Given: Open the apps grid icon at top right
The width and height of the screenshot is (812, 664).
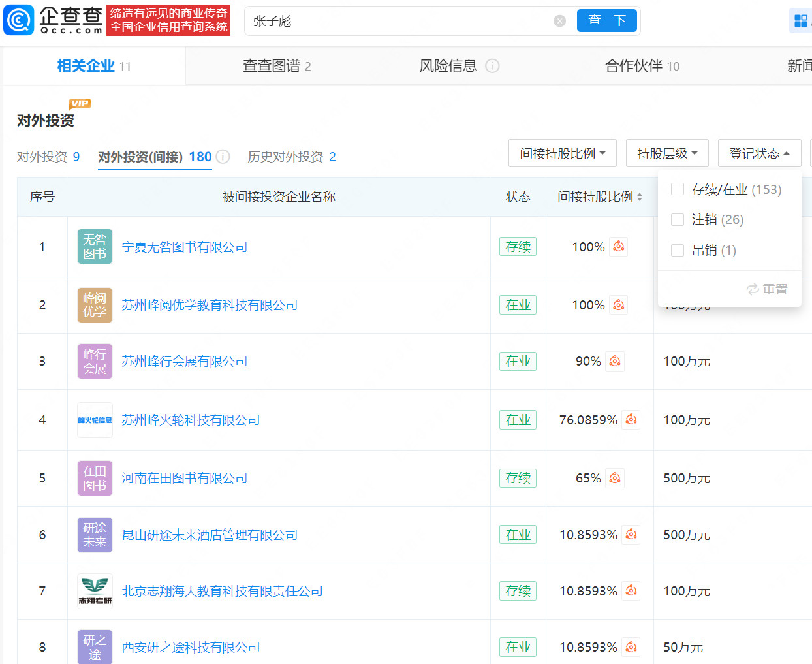Looking at the screenshot, I should click(x=801, y=20).
